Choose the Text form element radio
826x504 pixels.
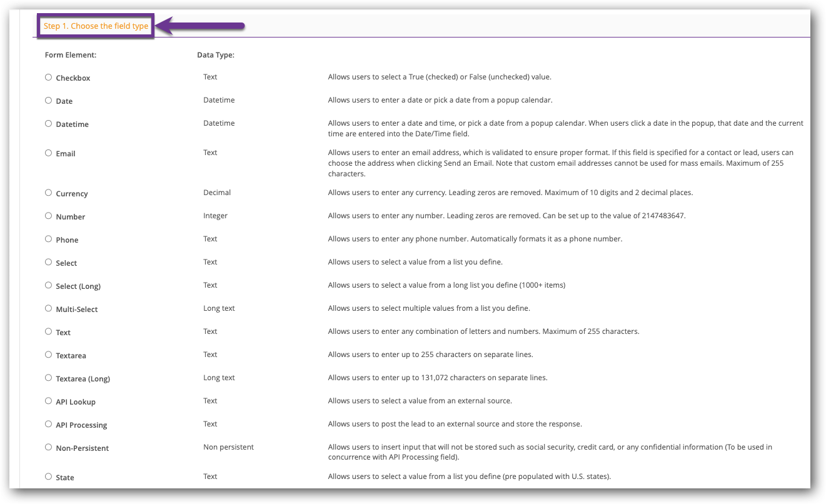point(49,332)
